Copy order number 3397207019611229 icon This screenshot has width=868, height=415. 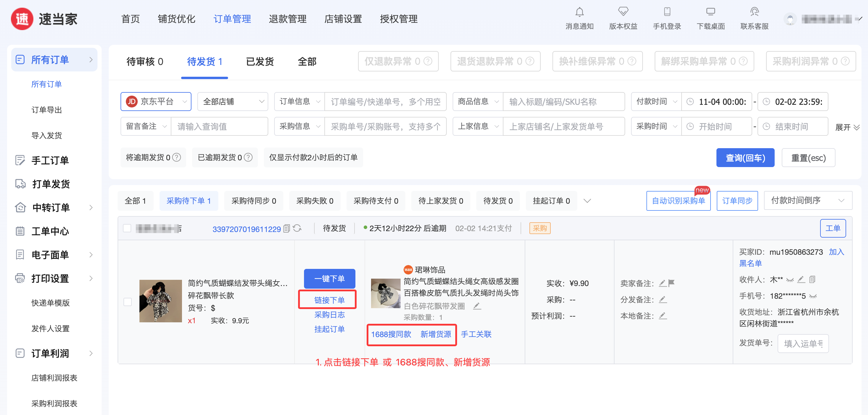click(286, 229)
